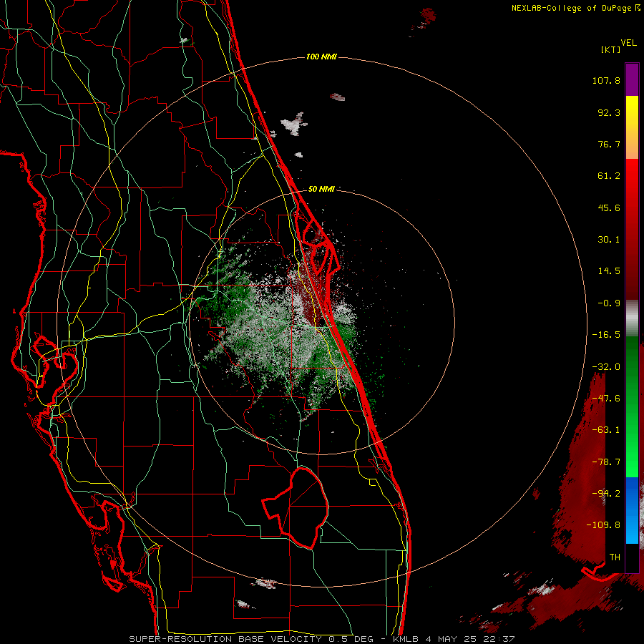Click the 92.3 value on velocity scale
Image resolution: width=644 pixels, height=644 pixels.
click(609, 112)
